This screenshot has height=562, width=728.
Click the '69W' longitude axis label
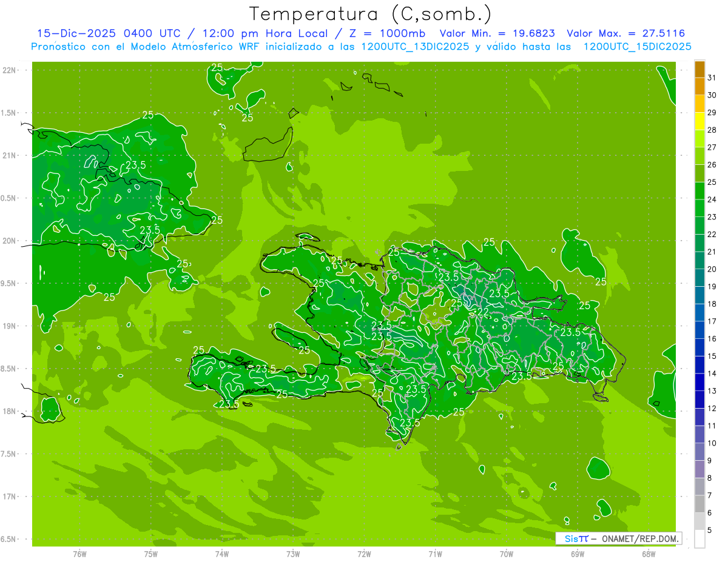pyautogui.click(x=578, y=554)
